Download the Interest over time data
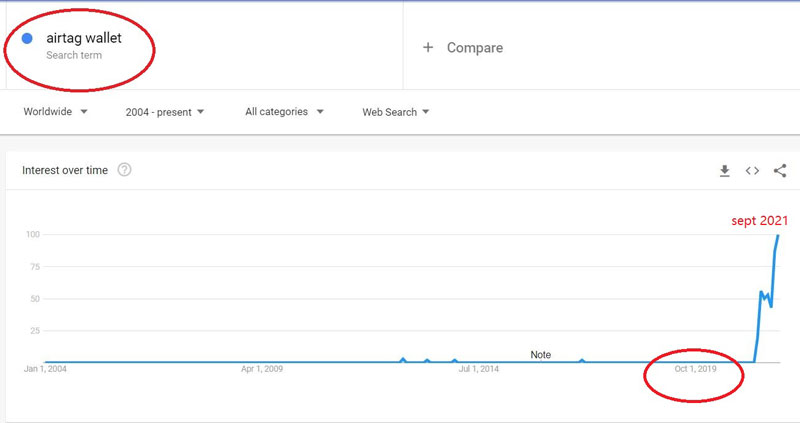Image resolution: width=800 pixels, height=423 pixels. click(724, 170)
